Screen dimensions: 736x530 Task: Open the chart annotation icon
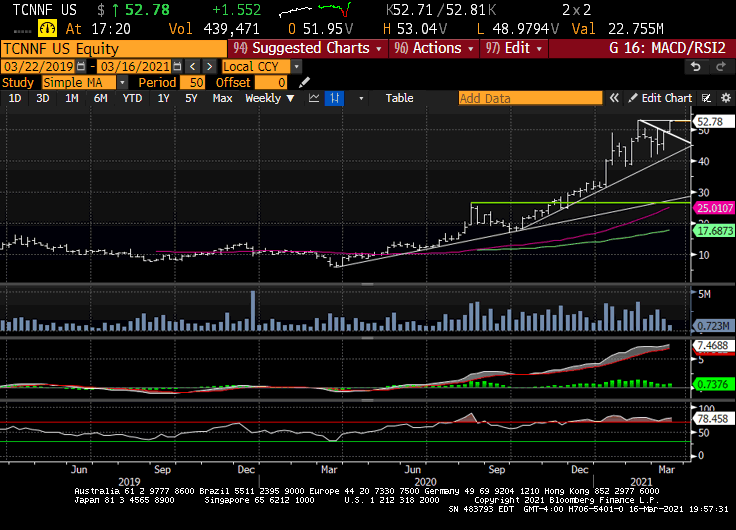click(706, 98)
